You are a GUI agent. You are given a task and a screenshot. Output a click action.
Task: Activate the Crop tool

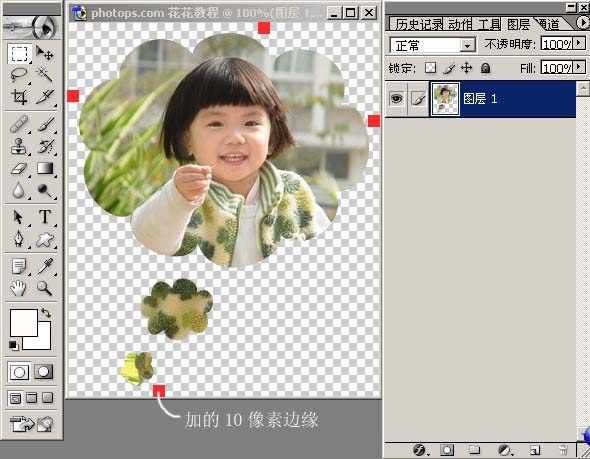click(x=20, y=97)
